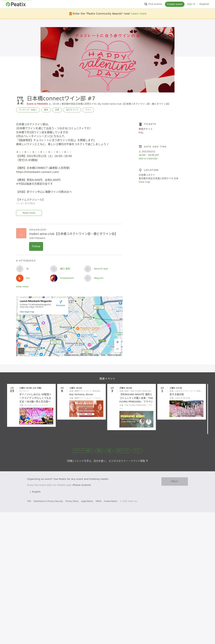Open Kenichi Iwai's attendee name
Image resolution: width=215 pixels, height=644 pixels.
[x=101, y=269]
